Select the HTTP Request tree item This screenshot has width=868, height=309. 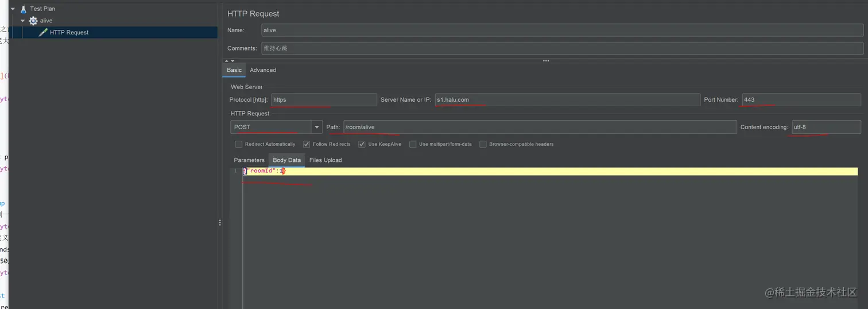coord(69,33)
